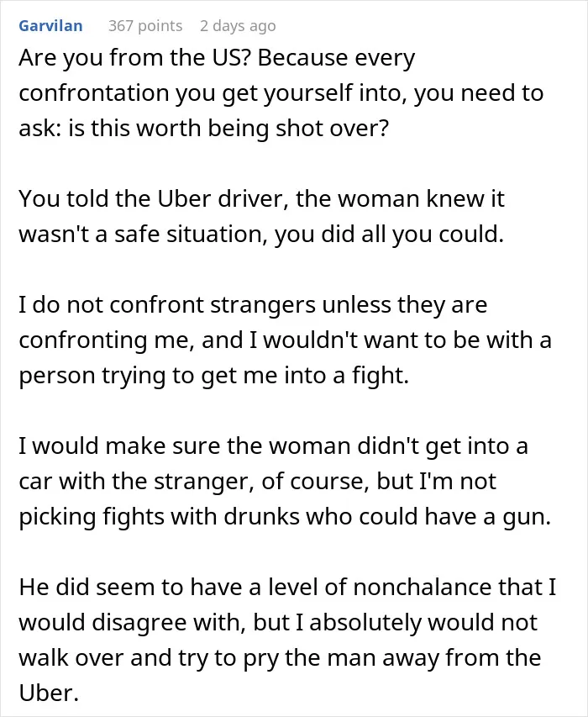Select the line 'person trying to get me into a fight'
Viewport: 588px width, 717px height.
click(214, 376)
